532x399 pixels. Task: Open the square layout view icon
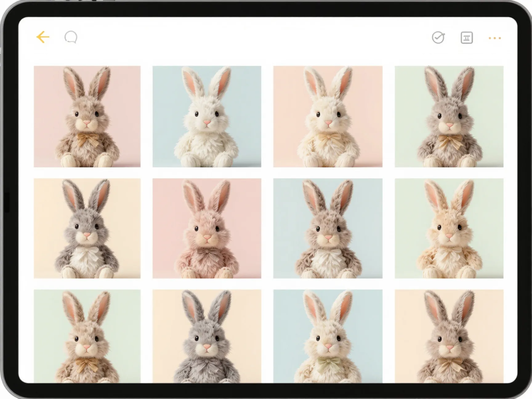click(x=467, y=38)
